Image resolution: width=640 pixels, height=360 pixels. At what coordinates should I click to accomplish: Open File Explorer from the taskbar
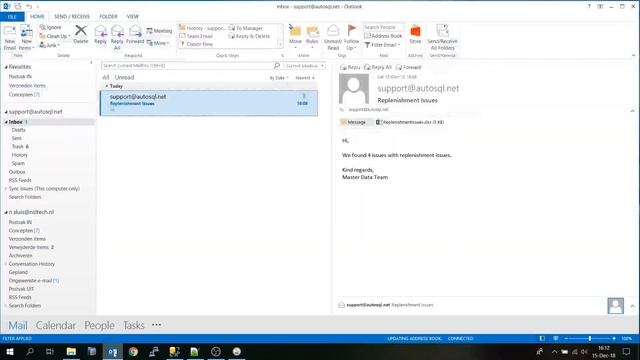71,351
